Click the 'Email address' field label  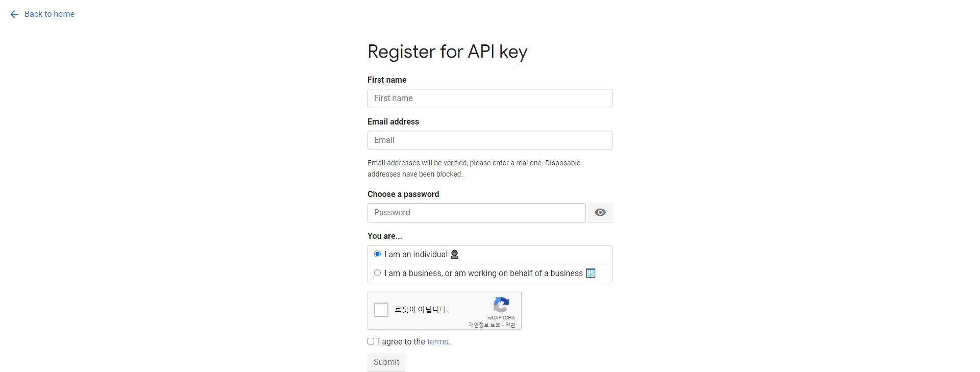click(393, 121)
